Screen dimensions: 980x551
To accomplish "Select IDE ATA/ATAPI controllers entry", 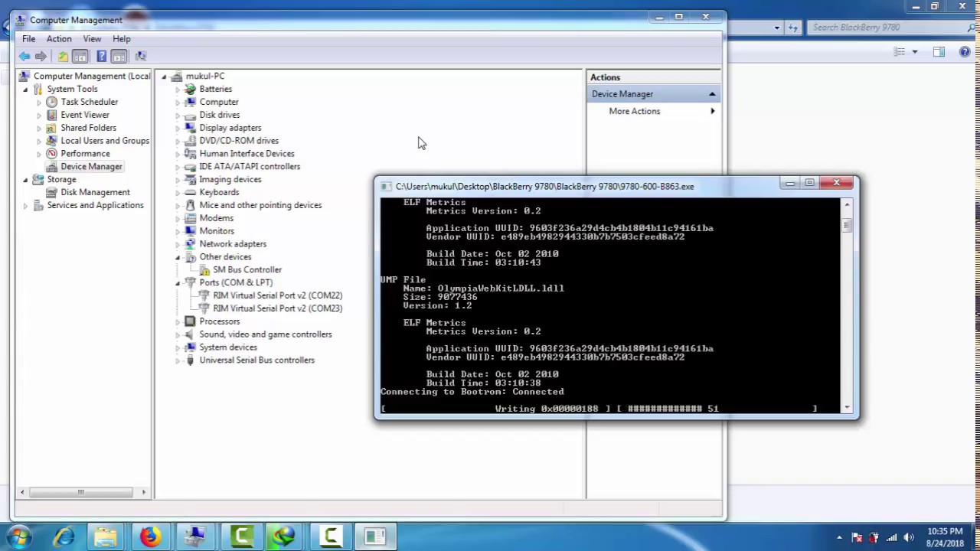I will coord(250,166).
